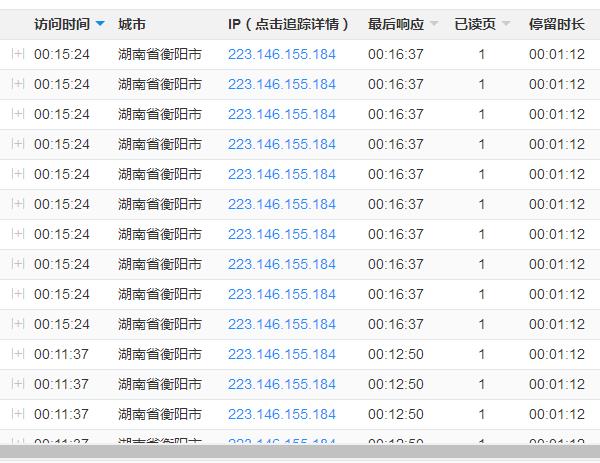
Task: Click the IP（点击追踪详情）column header
Action: [288, 24]
